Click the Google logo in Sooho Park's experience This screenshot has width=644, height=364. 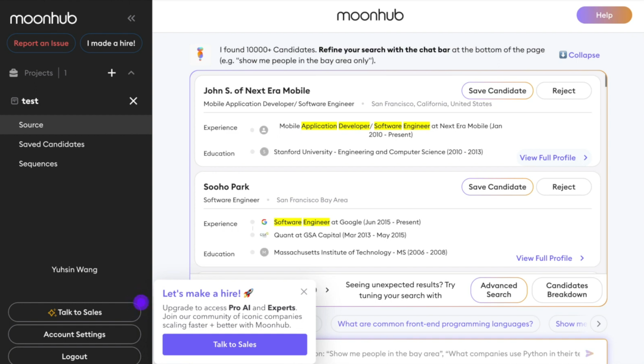(264, 222)
